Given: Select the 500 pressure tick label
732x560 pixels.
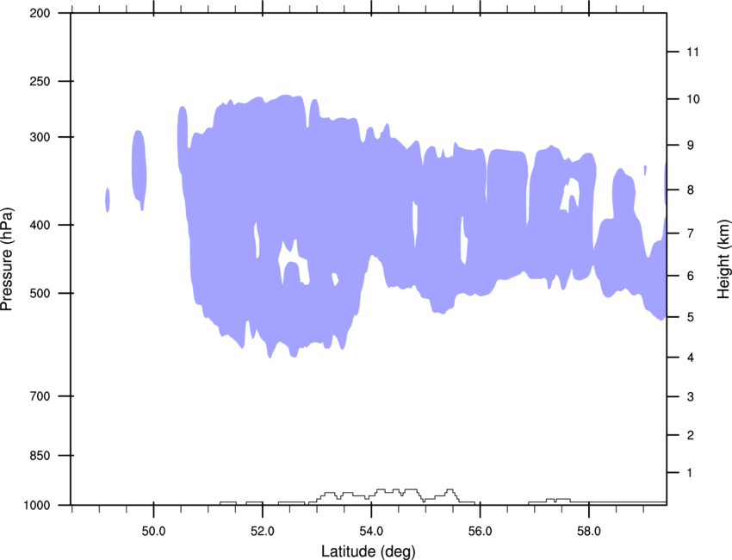Looking at the screenshot, I should coord(40,293).
